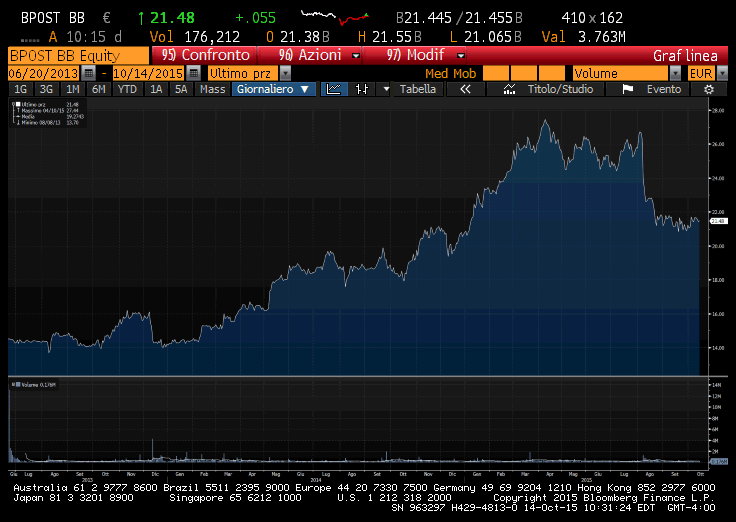Select the YTD time range tab

127,89
